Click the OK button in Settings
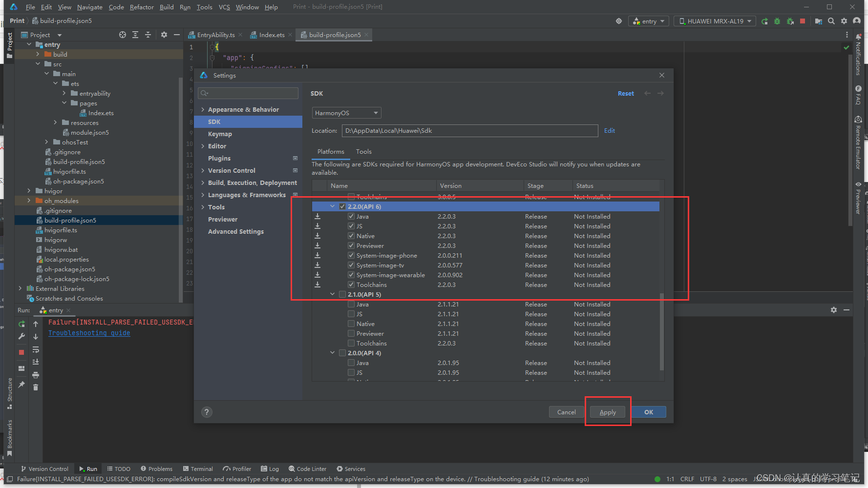This screenshot has height=488, width=868. pos(649,412)
